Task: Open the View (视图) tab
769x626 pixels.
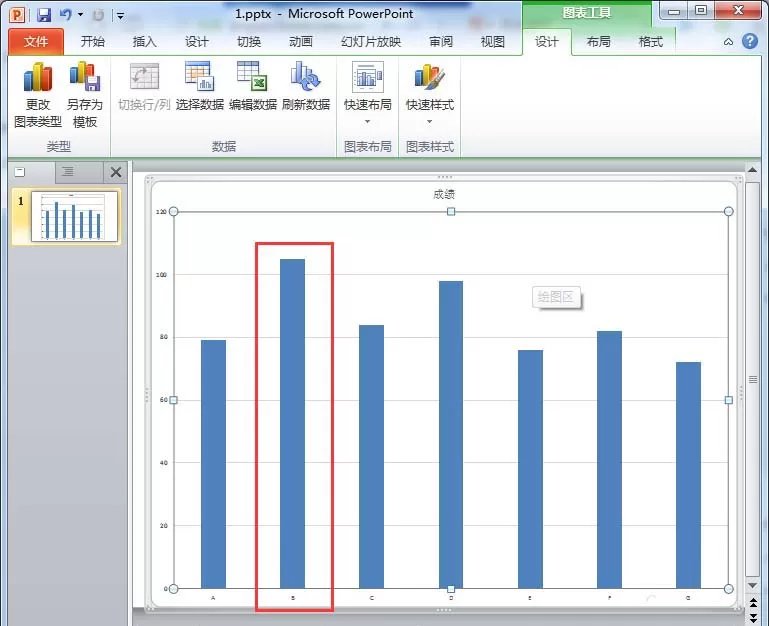Action: [x=492, y=42]
